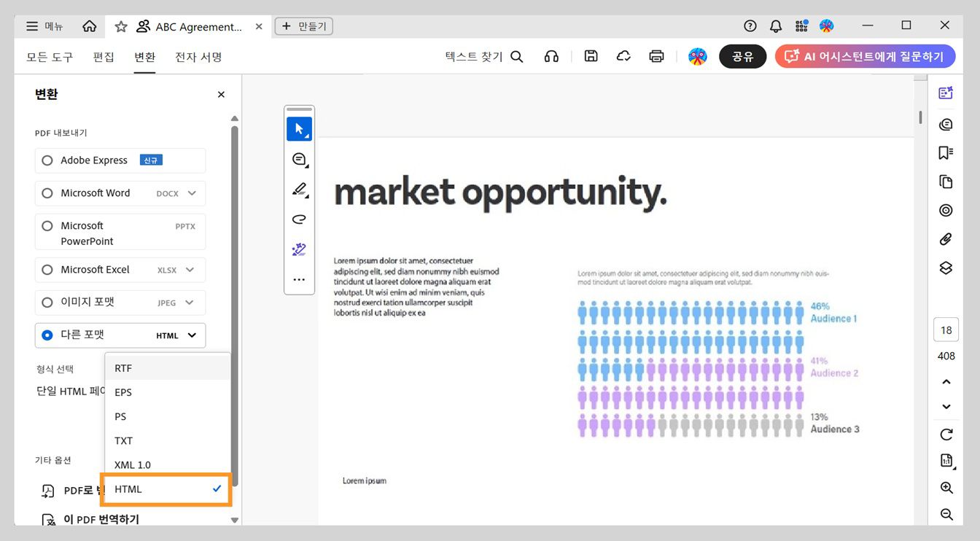Open the apps grid icon
Screen dimensions: 980x541
tap(801, 26)
